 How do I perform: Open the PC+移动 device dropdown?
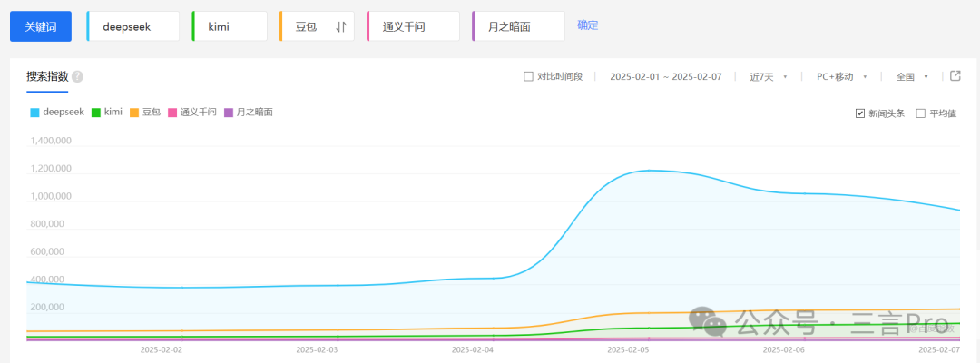click(841, 77)
